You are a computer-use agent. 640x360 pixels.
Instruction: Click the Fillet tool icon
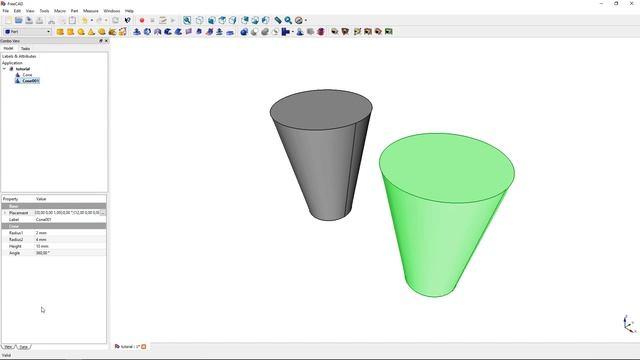(x=168, y=31)
